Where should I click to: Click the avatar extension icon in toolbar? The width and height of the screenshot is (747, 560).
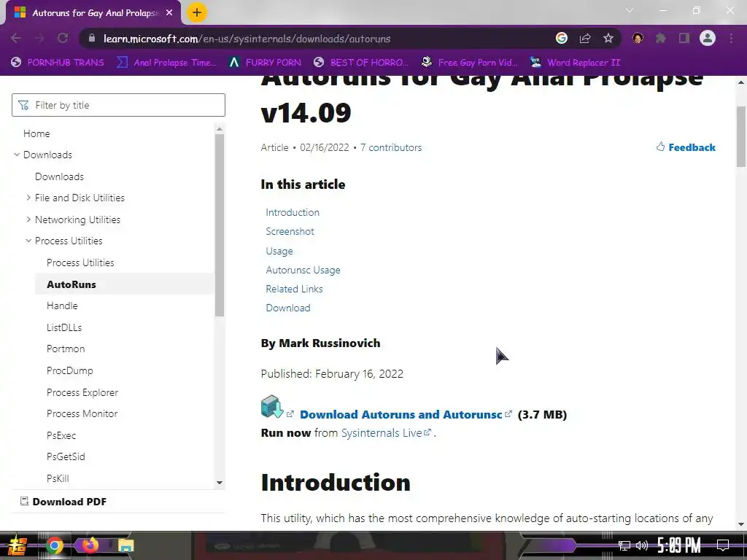point(638,38)
